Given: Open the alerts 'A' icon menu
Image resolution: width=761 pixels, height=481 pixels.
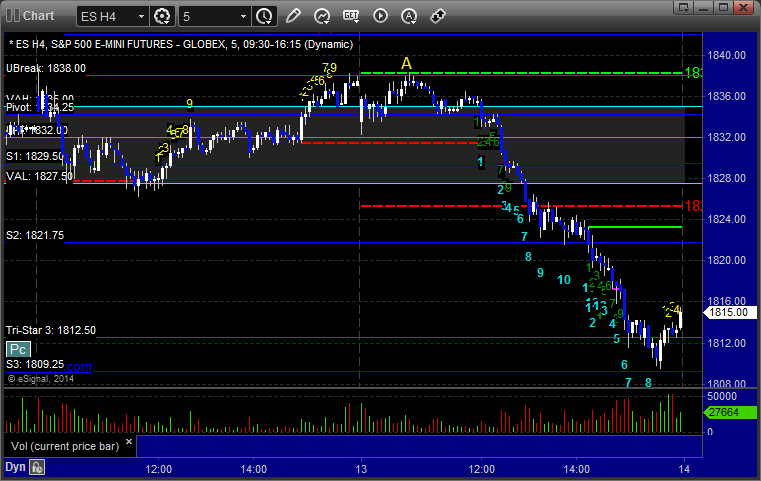Looking at the screenshot, I should pos(409,16).
